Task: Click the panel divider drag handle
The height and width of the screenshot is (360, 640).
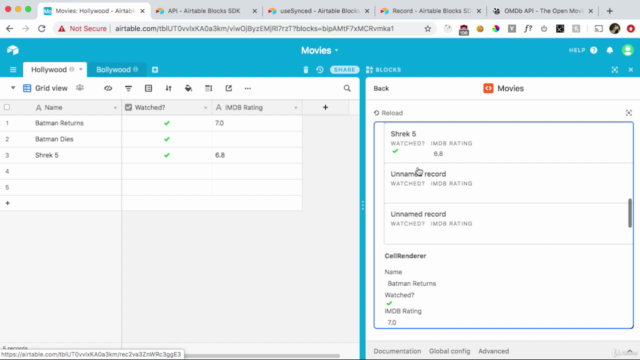Action: 362,205
